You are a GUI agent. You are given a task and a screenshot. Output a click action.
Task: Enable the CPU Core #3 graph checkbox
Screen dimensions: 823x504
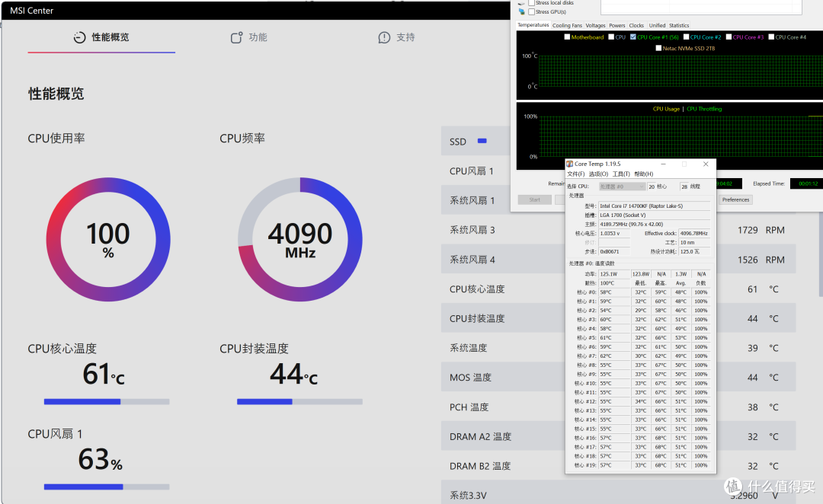point(729,37)
